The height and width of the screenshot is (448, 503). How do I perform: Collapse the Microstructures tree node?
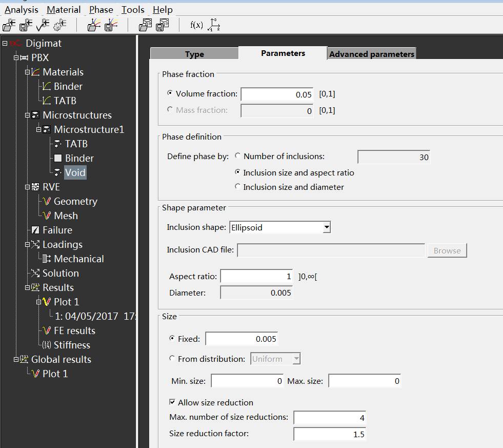tap(27, 115)
